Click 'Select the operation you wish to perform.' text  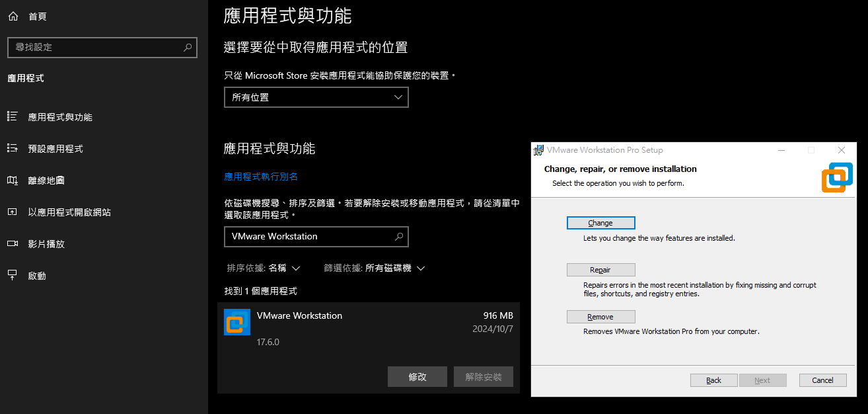click(x=618, y=183)
